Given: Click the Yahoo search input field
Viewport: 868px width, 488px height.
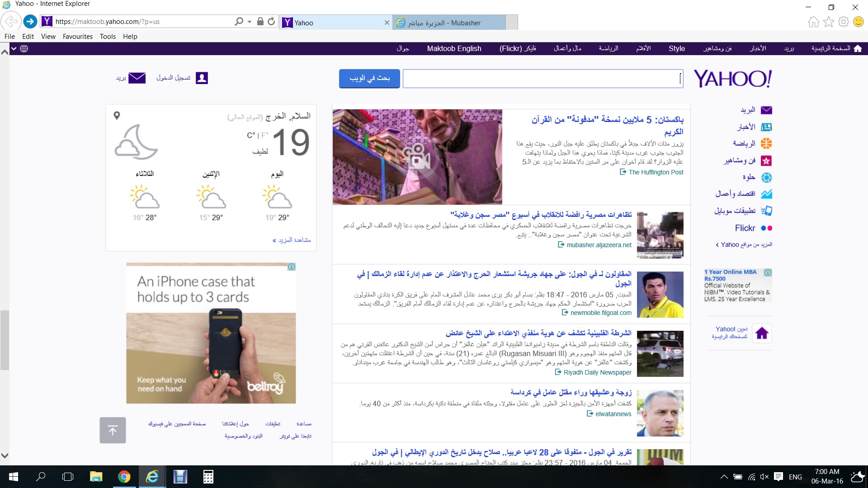Looking at the screenshot, I should tap(542, 79).
